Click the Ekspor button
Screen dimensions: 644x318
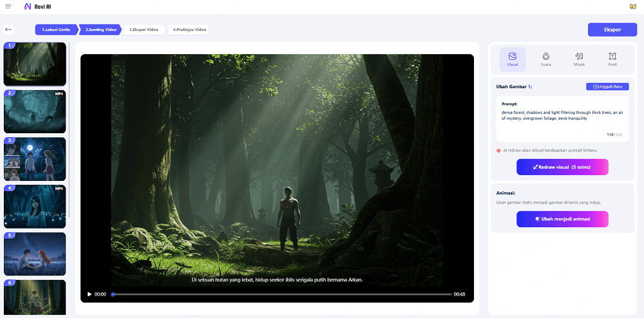click(612, 30)
